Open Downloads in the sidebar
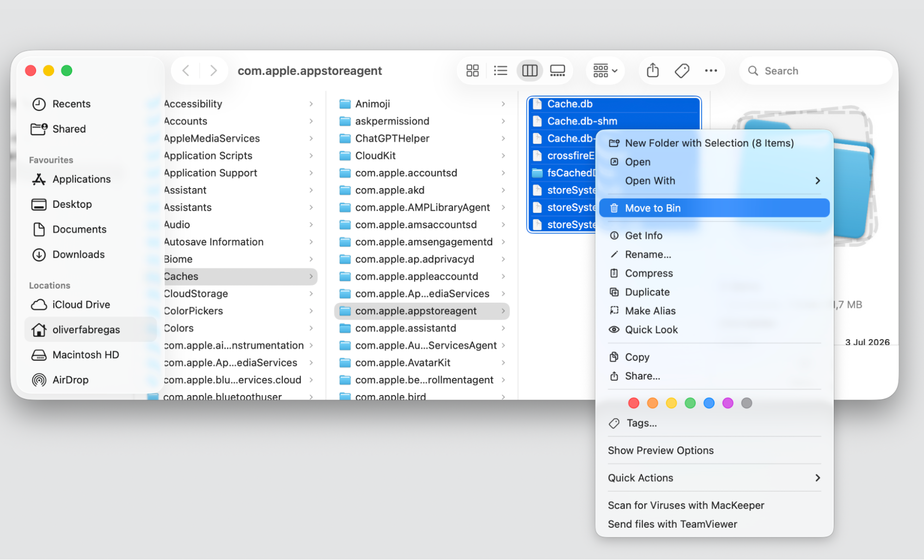The width and height of the screenshot is (924, 560). pos(91,255)
